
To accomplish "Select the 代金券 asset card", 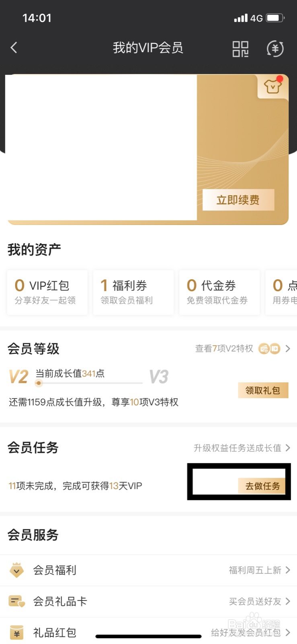I will pos(219,292).
